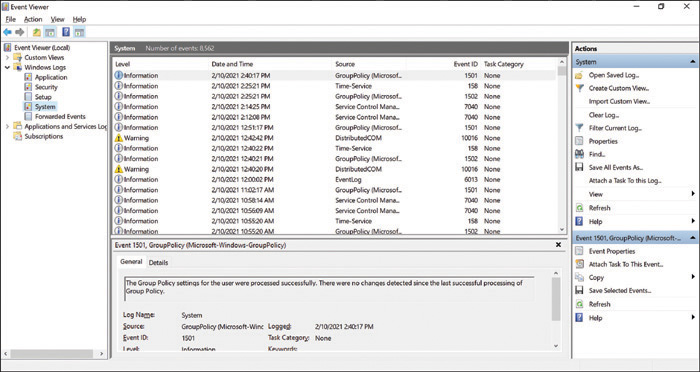Click the Help toolbar icon with question mark

pyautogui.click(x=66, y=32)
